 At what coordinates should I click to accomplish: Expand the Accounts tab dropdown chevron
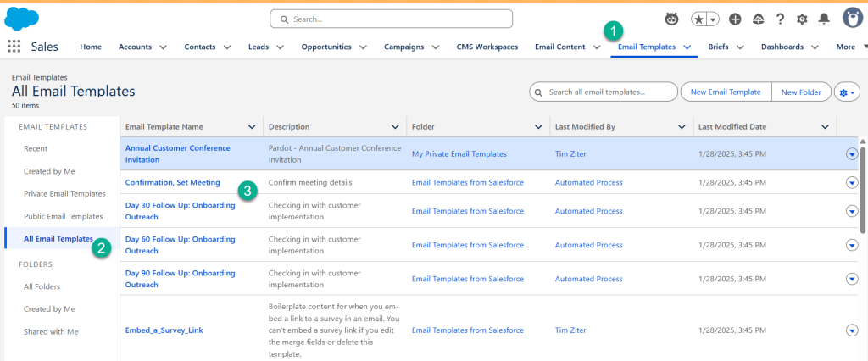[x=163, y=47]
